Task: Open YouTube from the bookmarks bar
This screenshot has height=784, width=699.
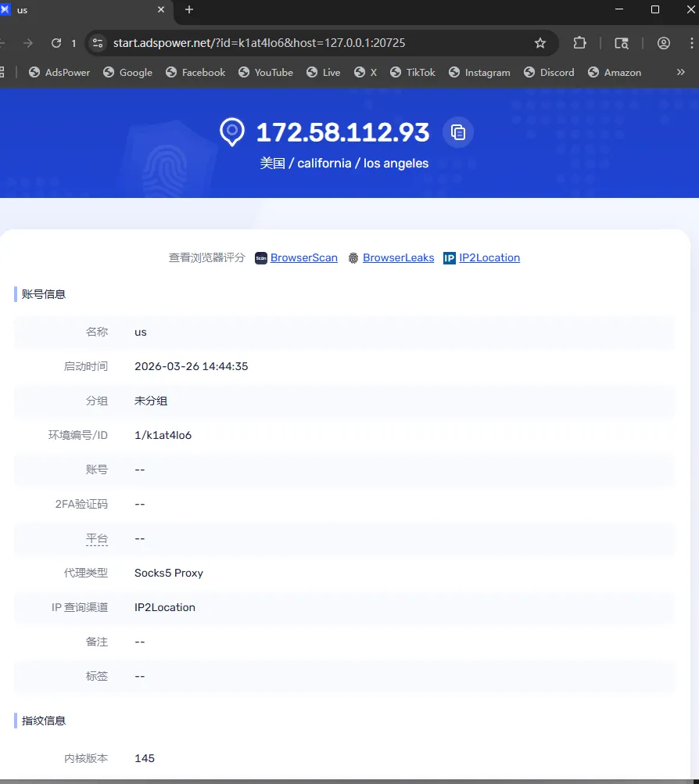Action: 265,72
